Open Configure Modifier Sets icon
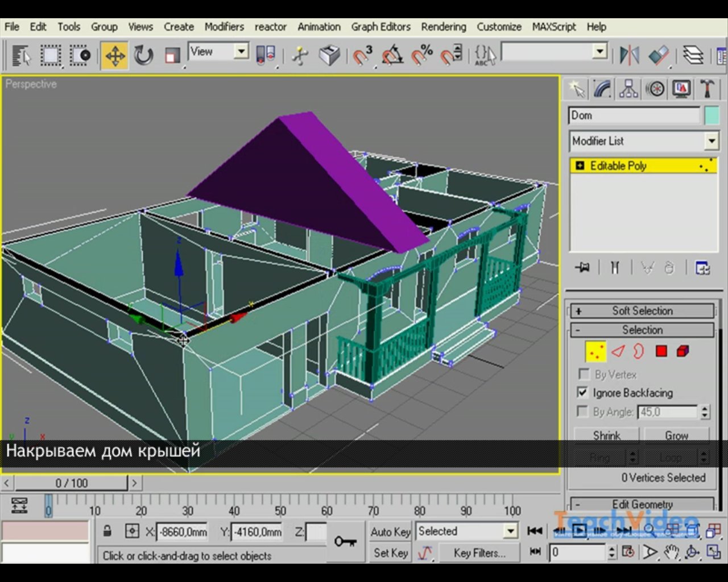Viewport: 728px width, 582px height. (x=702, y=268)
